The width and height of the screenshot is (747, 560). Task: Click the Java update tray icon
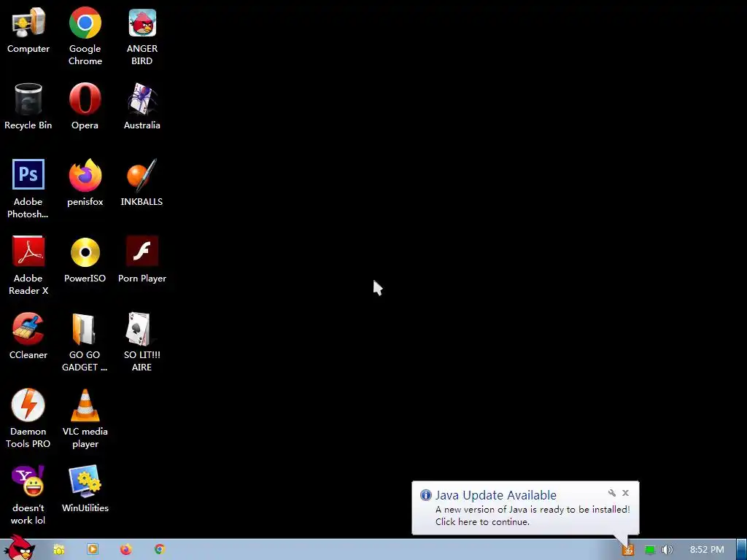tap(628, 550)
